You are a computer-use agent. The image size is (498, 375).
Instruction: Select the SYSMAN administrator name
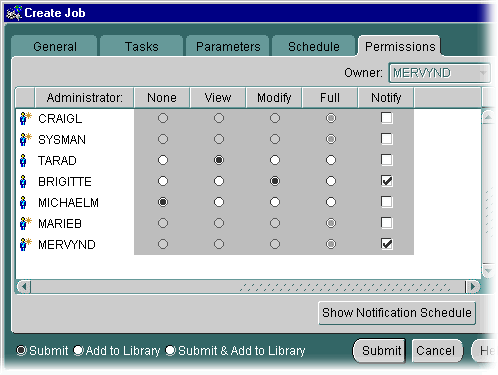click(62, 140)
